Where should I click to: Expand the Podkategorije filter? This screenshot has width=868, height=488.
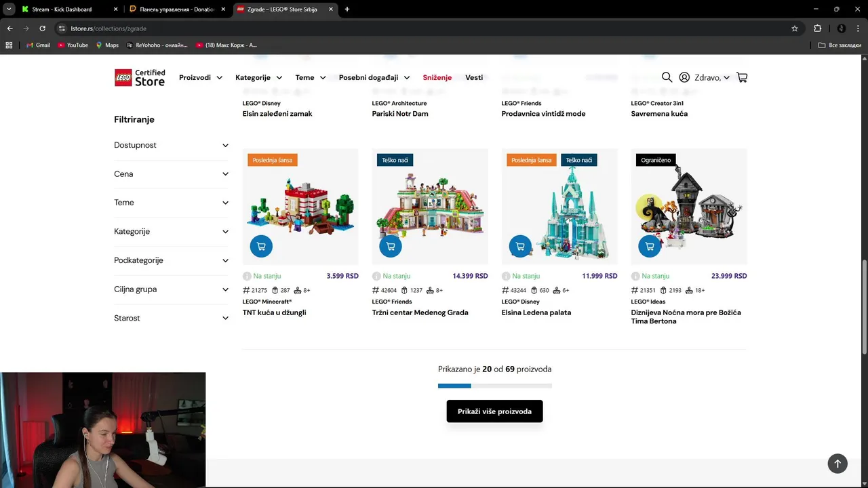[x=172, y=260]
